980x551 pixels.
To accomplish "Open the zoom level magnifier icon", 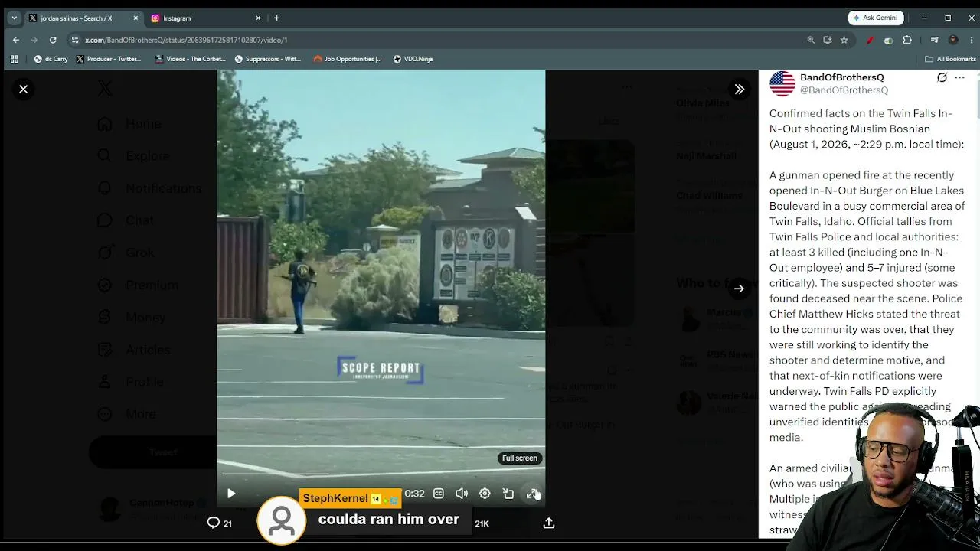I will click(811, 40).
